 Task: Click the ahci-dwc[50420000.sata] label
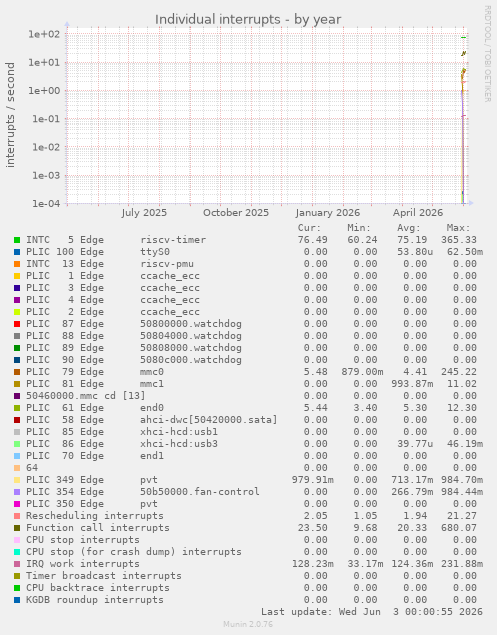[x=209, y=420]
